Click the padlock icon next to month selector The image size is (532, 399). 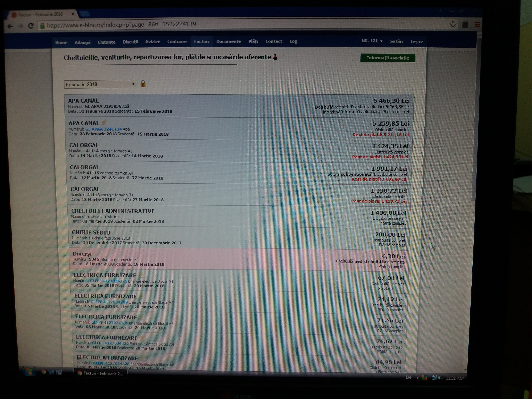143,84
